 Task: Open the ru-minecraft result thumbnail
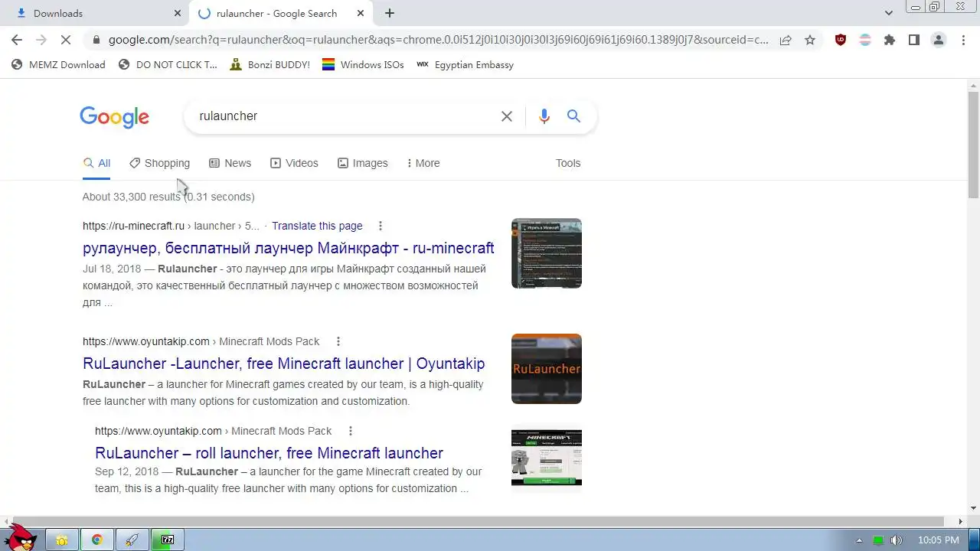(547, 253)
